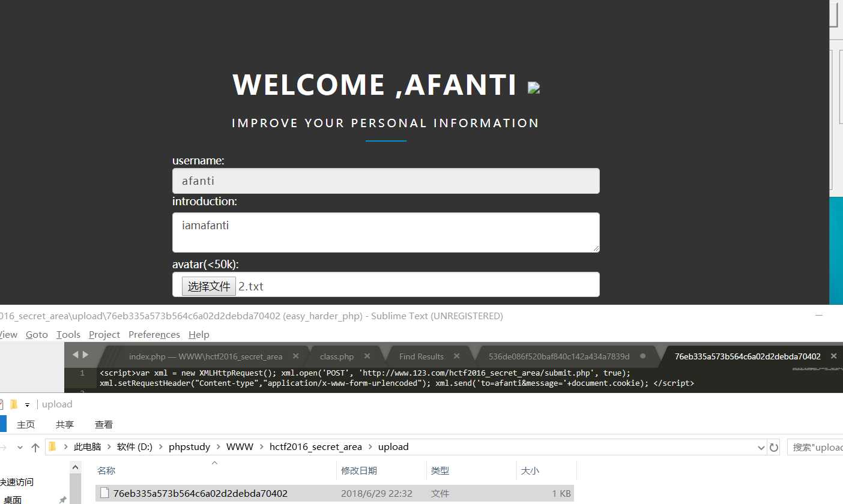Image resolution: width=843 pixels, height=504 pixels.
Task: Close the 76eb335a573b564c6a02d2debda70402 tab
Action: (833, 356)
